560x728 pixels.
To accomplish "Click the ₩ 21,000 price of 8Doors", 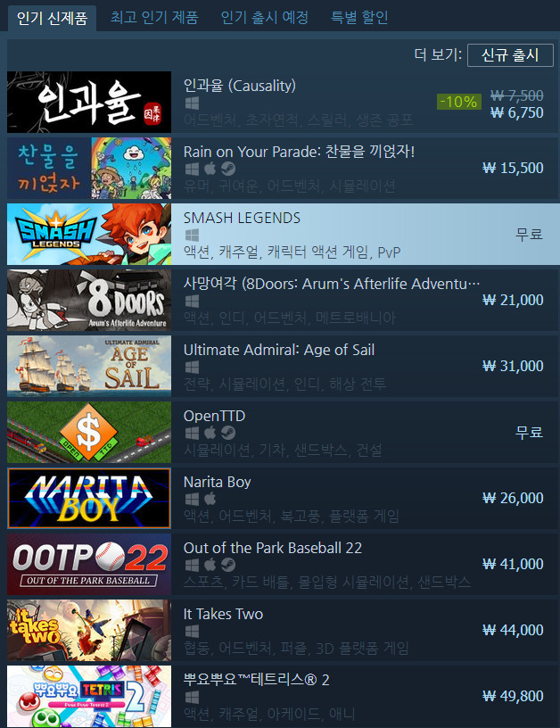I will [513, 300].
